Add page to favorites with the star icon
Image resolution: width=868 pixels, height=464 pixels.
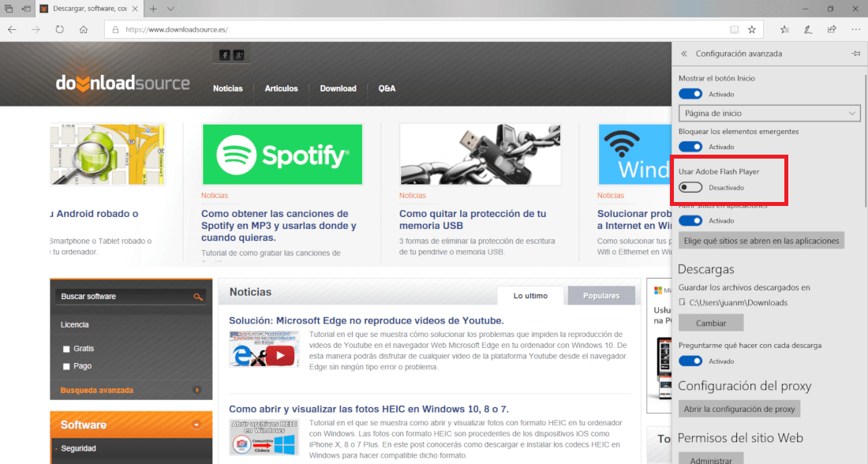coord(752,30)
